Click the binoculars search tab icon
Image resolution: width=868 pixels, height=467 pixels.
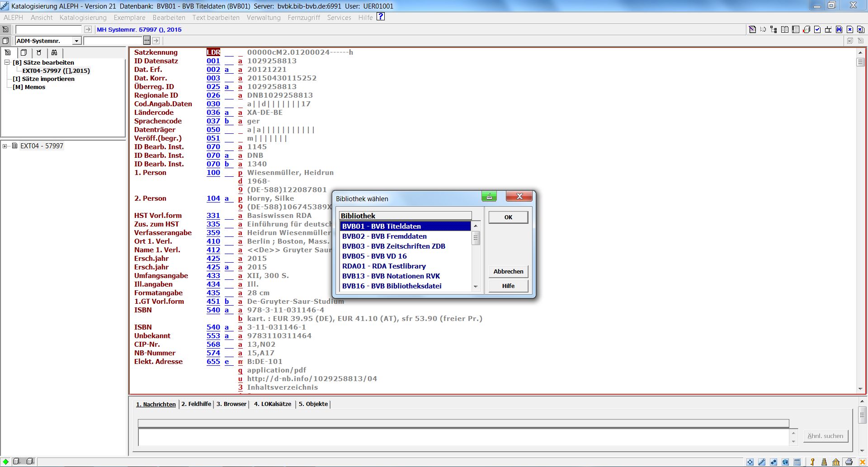click(x=54, y=52)
